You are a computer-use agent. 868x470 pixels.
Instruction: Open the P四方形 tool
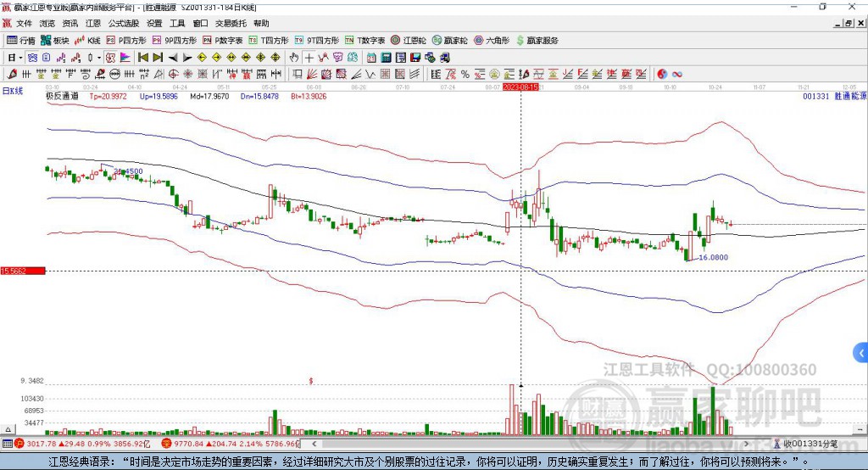coord(126,41)
